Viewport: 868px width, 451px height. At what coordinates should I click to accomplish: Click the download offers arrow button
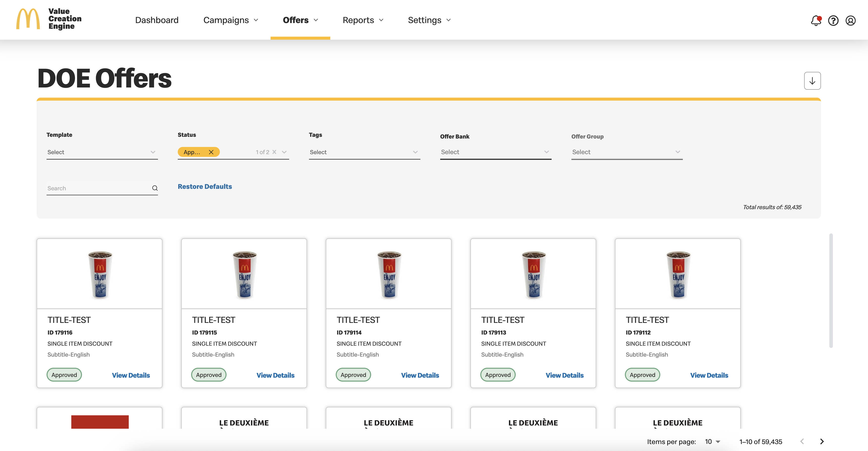coord(812,81)
